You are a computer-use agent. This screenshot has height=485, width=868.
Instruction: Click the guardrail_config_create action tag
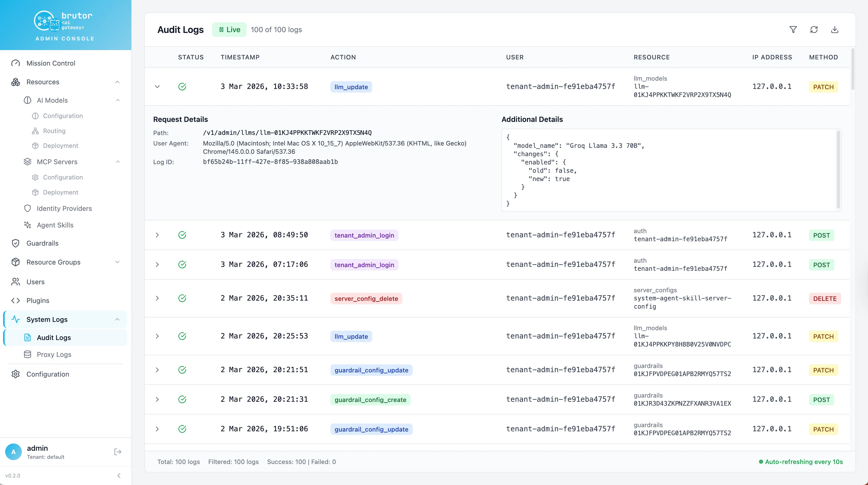click(x=370, y=400)
